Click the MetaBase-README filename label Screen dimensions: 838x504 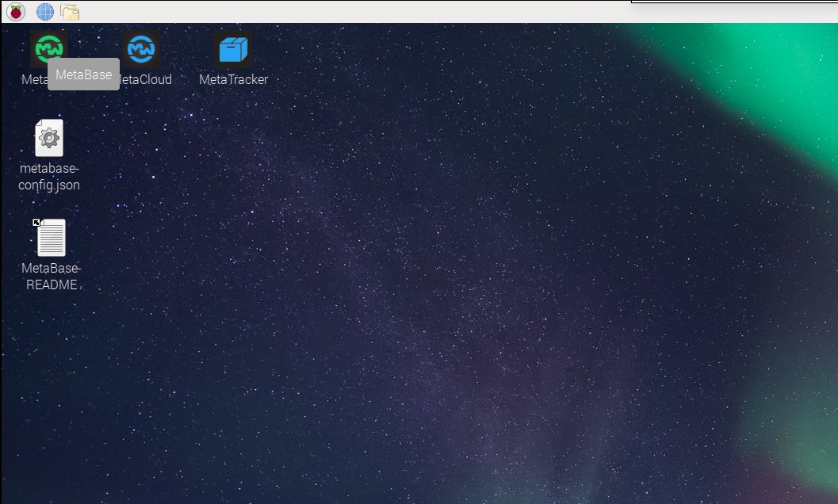(50, 276)
